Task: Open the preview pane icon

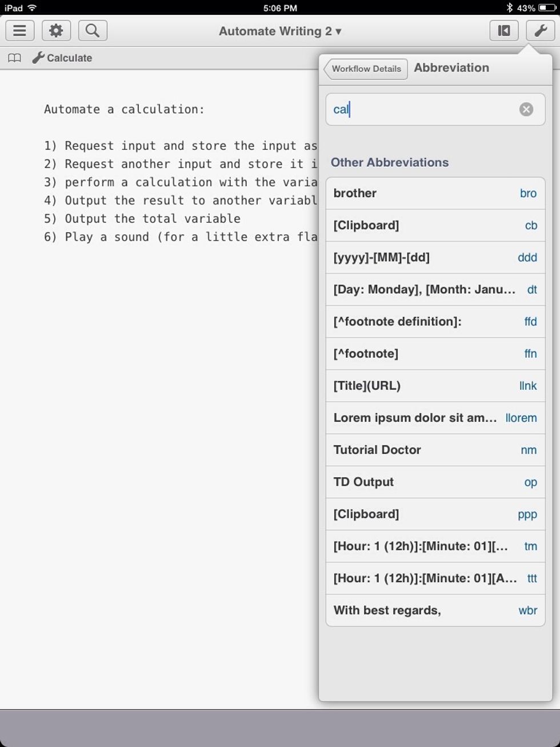Action: click(503, 30)
